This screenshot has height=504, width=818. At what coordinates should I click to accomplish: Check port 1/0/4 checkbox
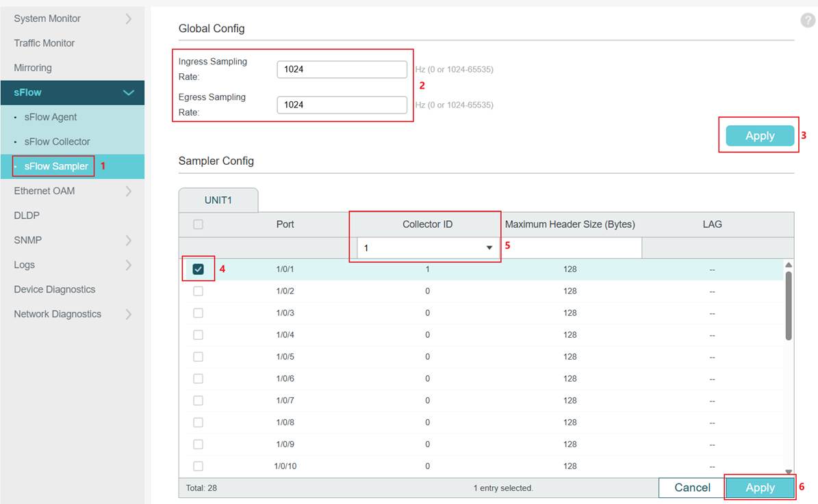pyautogui.click(x=199, y=335)
